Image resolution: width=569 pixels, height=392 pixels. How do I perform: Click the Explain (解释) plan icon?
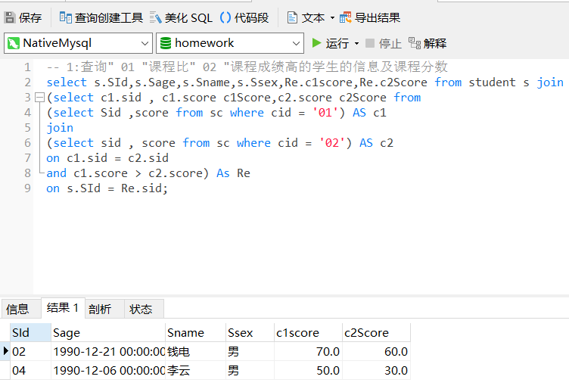415,43
